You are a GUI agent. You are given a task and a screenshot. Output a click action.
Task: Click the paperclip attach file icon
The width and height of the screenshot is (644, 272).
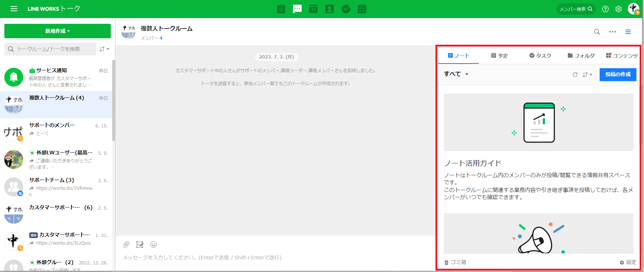pyautogui.click(x=126, y=245)
